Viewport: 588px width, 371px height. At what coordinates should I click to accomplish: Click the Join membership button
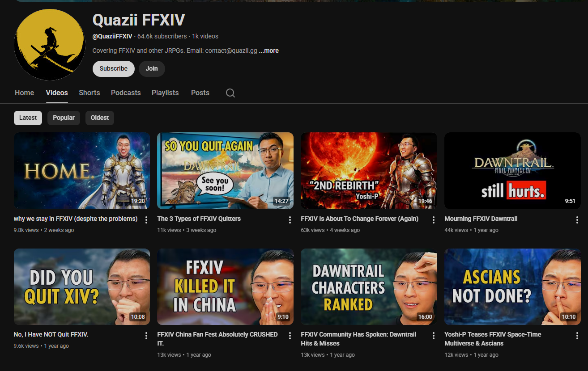tap(152, 68)
